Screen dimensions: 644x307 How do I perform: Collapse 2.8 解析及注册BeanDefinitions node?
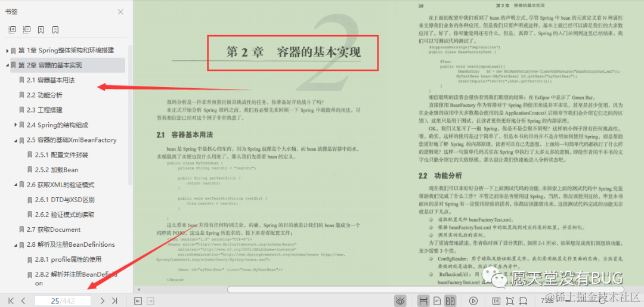[15, 244]
